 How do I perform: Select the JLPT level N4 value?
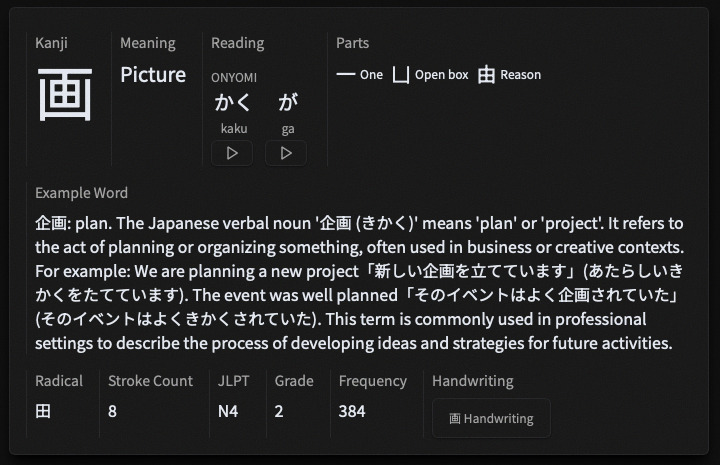click(228, 411)
